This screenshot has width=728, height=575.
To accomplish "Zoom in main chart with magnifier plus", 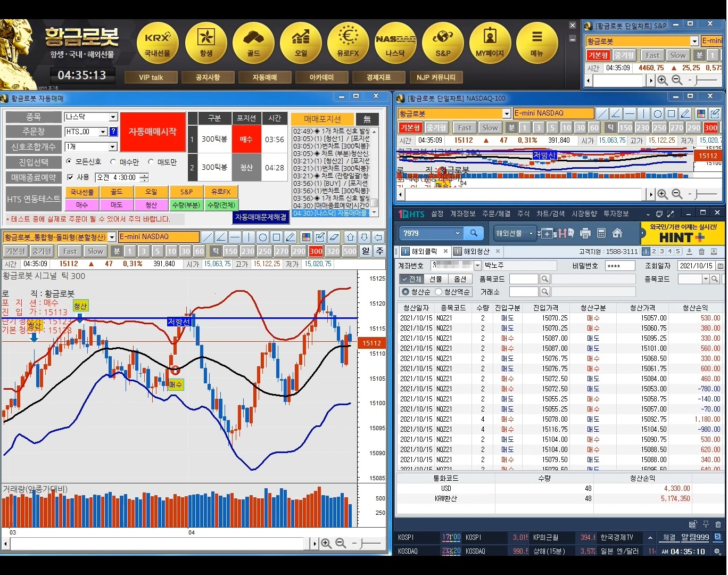I will [x=326, y=543].
